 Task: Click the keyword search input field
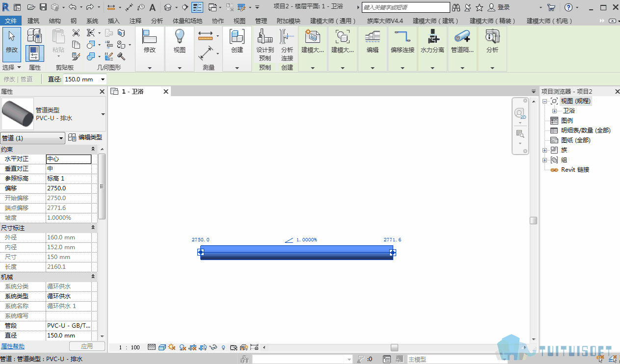(x=405, y=7)
